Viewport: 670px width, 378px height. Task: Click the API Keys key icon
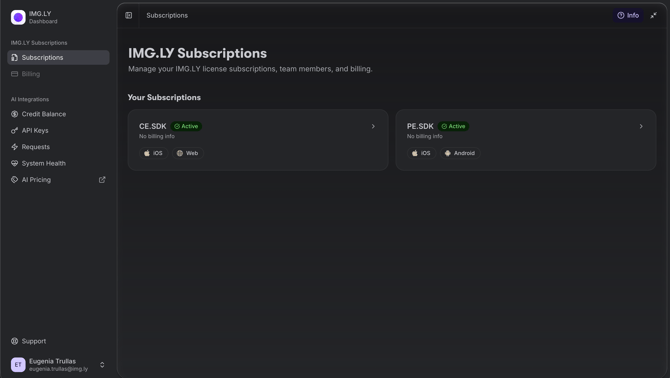(15, 130)
